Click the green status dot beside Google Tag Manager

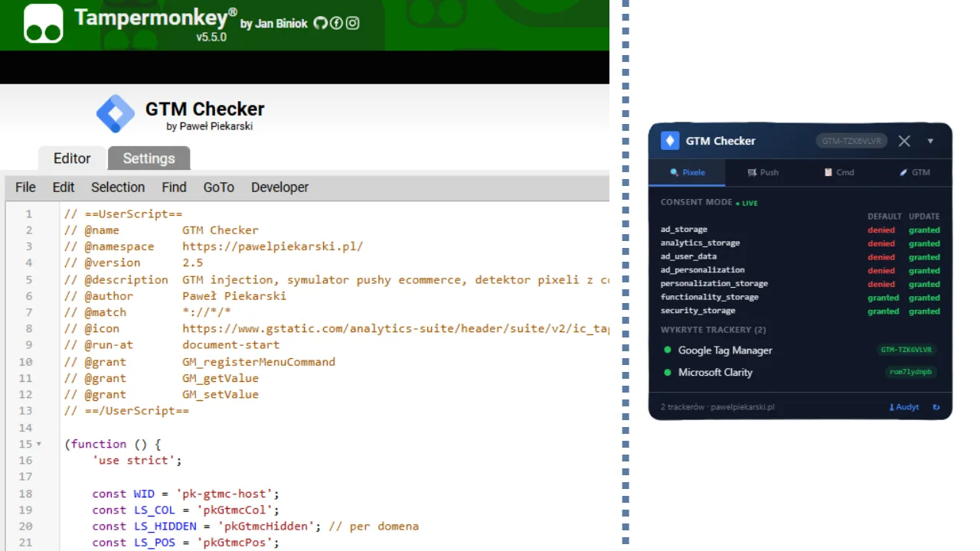point(667,350)
